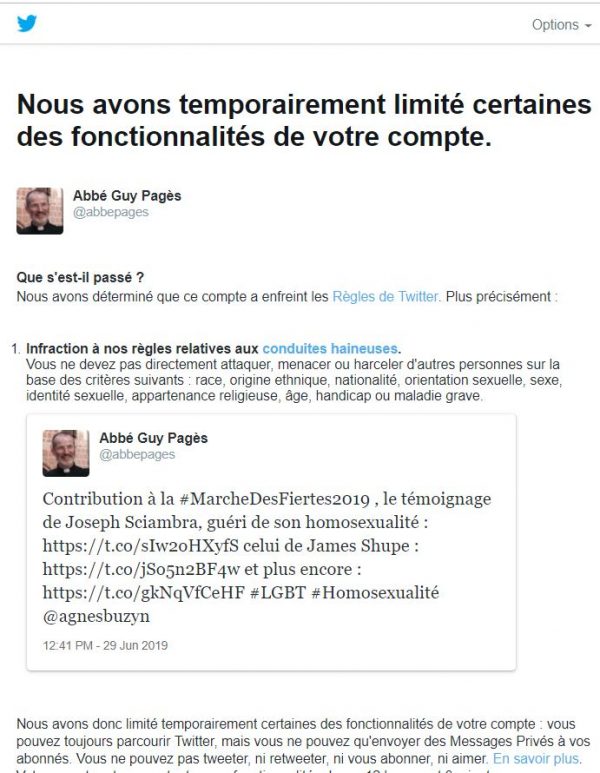Open the t.co/sIw2oHXyfS link in tweet
This screenshot has height=773, width=600.
click(x=141, y=546)
